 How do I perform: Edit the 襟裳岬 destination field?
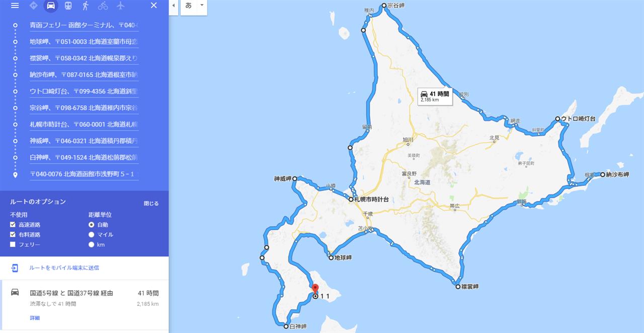[x=84, y=58]
